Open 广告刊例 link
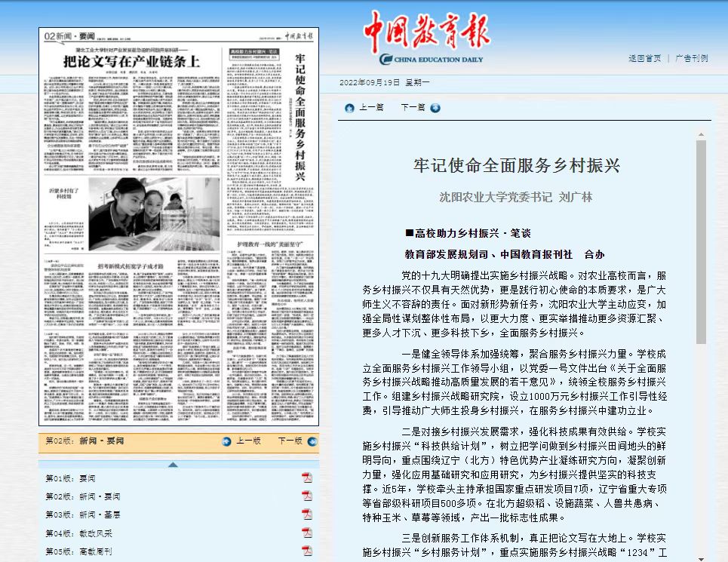 (692, 59)
